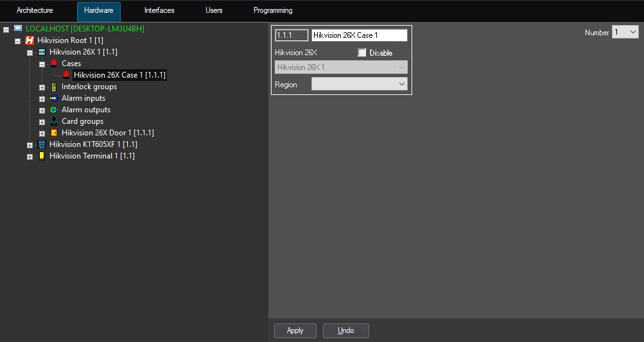
Task: Click the Hikvision 26X Door 1 icon
Action: coord(54,133)
